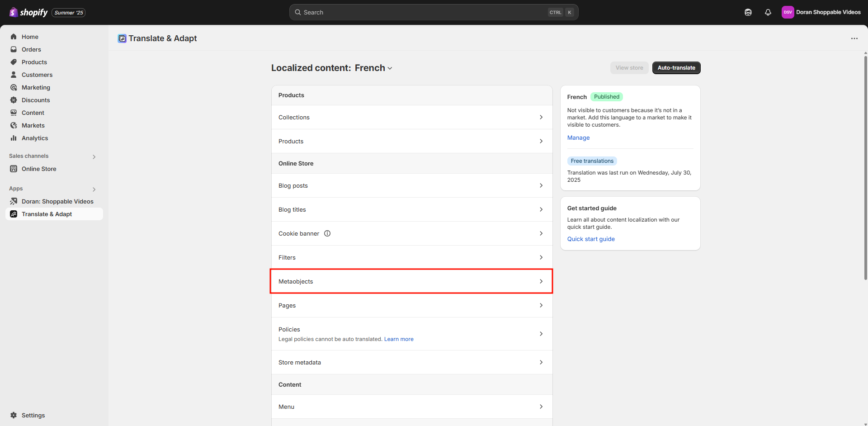Click the Manage link under French
Screen dimensions: 868x426
pos(578,137)
